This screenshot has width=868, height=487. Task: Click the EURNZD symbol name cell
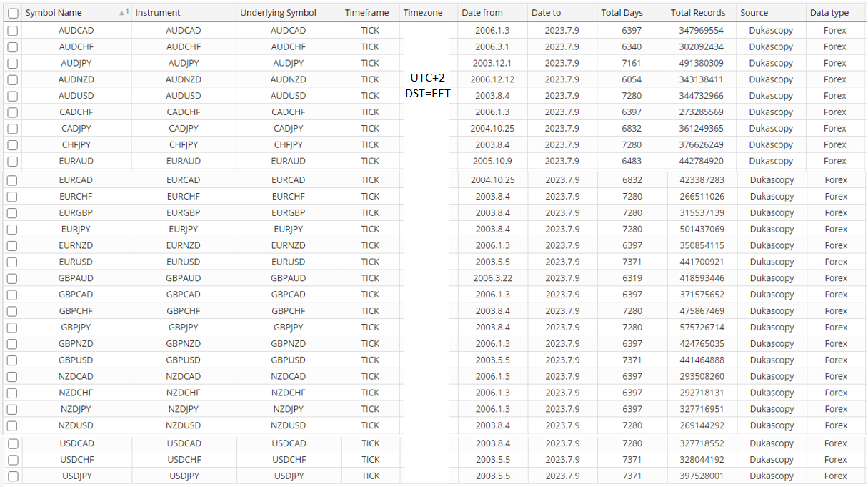tap(76, 246)
